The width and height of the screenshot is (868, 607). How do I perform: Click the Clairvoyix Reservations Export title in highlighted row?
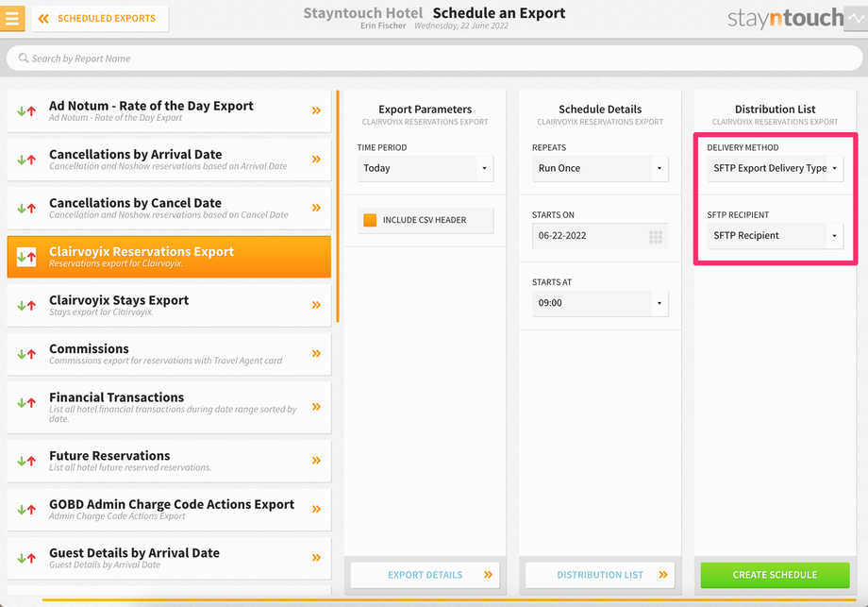tap(142, 251)
